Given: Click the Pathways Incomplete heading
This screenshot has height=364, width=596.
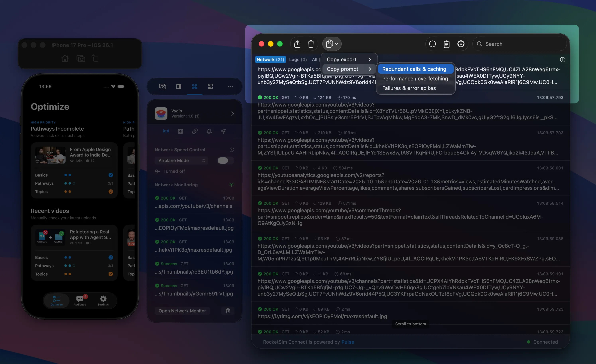Looking at the screenshot, I should pyautogui.click(x=57, y=129).
